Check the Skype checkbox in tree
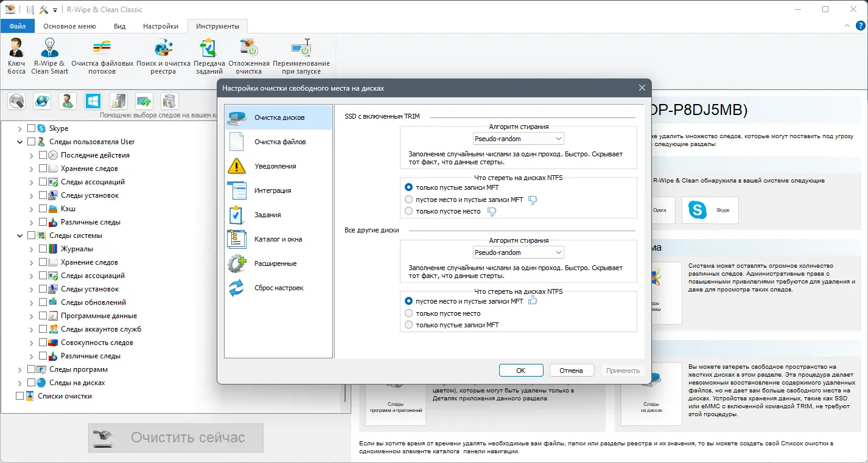868x463 pixels. tap(31, 128)
